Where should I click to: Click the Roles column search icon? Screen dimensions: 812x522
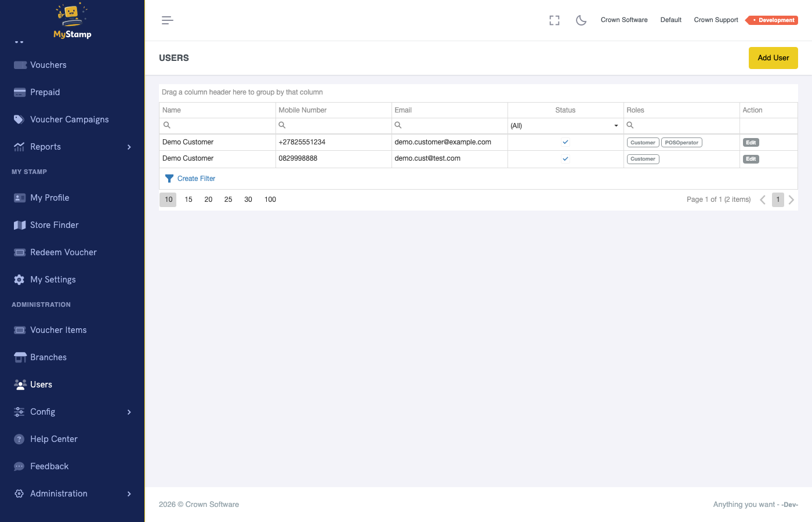(x=630, y=125)
